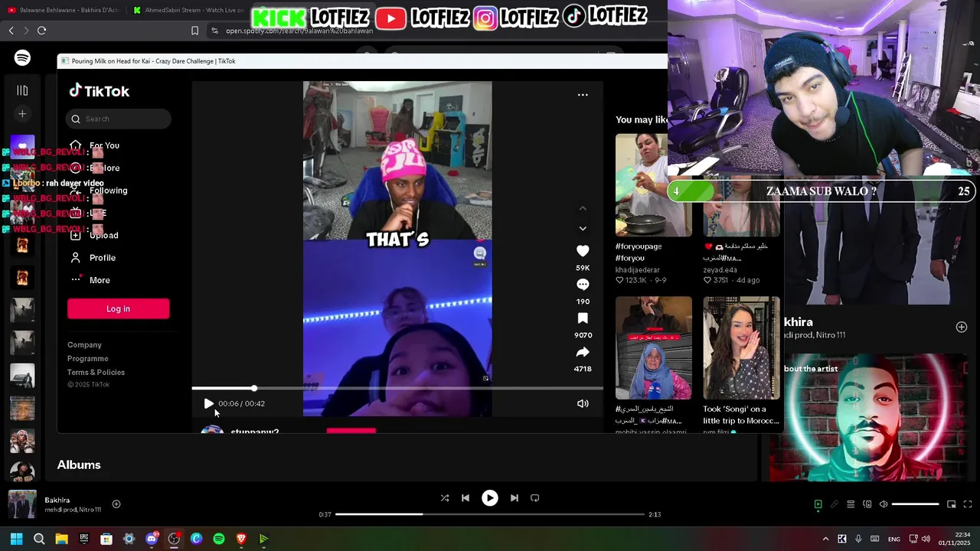
Task: Expand More in TikTok sidebar
Action: [x=100, y=280]
